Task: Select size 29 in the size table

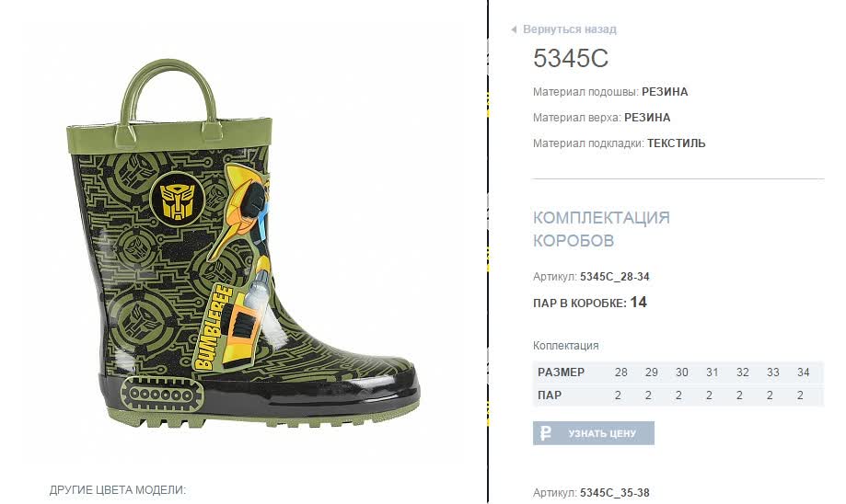Action: 651,372
